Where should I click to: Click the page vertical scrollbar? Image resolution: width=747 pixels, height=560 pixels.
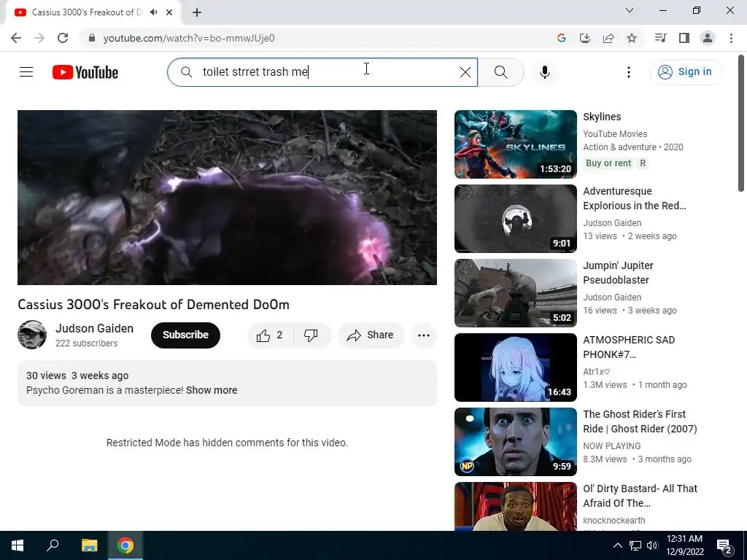coord(741,124)
